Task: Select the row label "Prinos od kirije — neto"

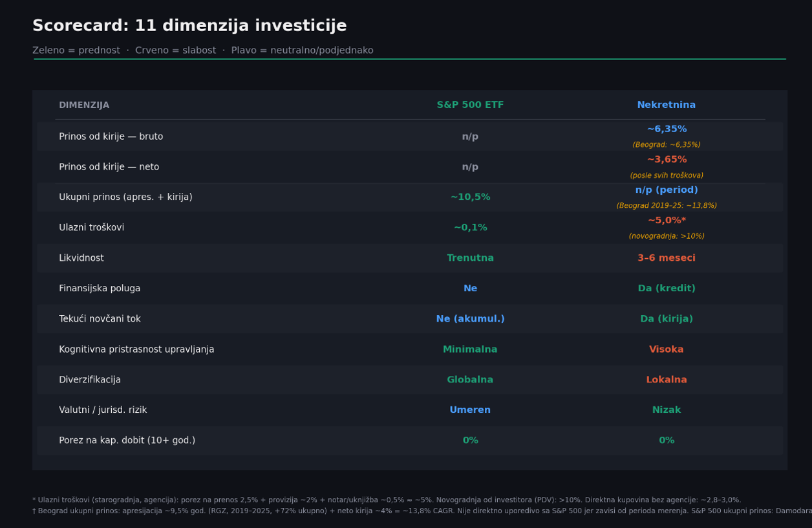Action: click(109, 167)
